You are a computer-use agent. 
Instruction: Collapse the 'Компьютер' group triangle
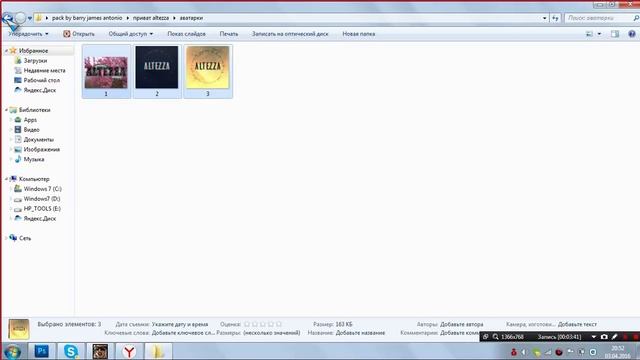pos(6,179)
